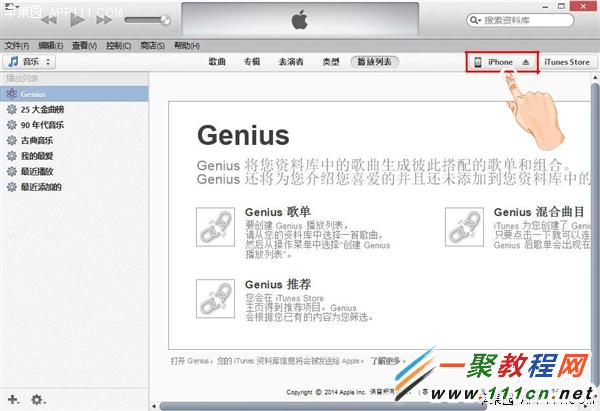Open the 商店(S) menu
The image size is (600, 411).
(152, 46)
